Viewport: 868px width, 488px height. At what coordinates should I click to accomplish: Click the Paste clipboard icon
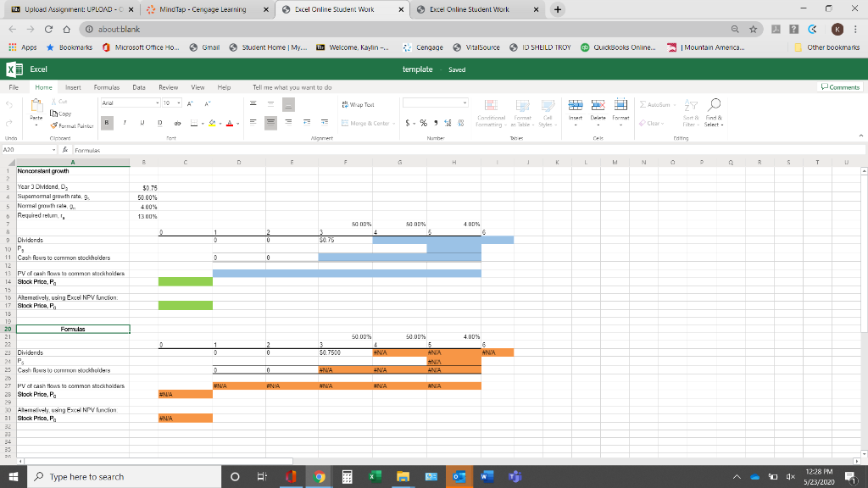click(36, 105)
